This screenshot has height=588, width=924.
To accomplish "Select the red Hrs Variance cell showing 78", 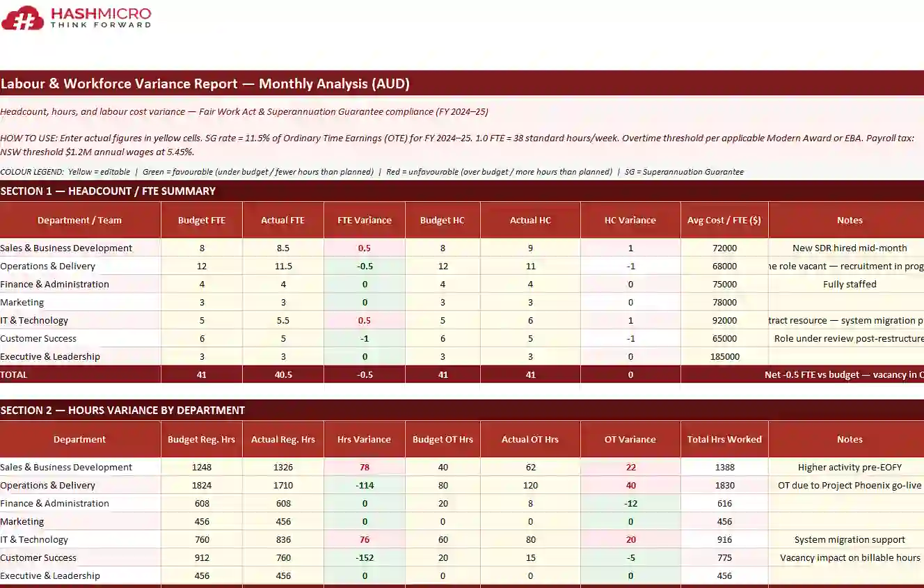I will point(364,468).
